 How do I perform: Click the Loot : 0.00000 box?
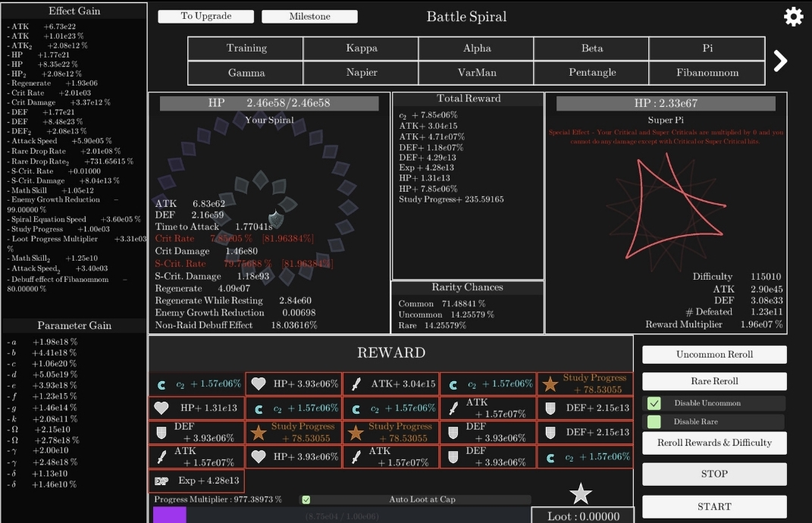(x=582, y=515)
